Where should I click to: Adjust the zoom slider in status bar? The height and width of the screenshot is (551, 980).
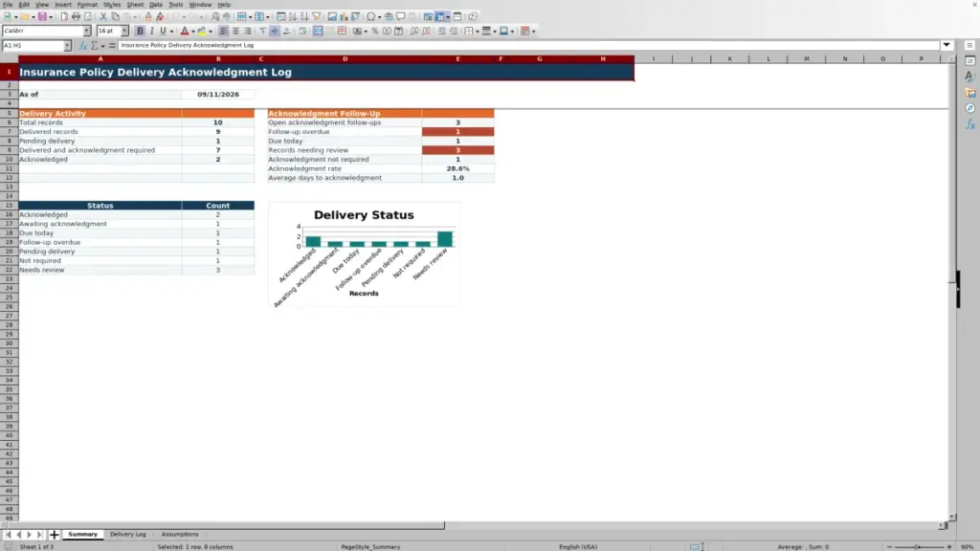click(x=918, y=546)
